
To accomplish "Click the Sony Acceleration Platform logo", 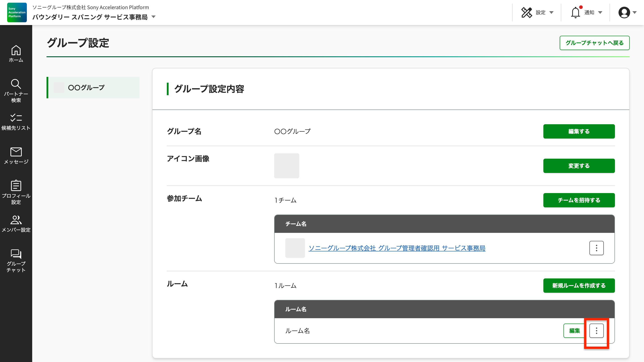I will tap(17, 13).
